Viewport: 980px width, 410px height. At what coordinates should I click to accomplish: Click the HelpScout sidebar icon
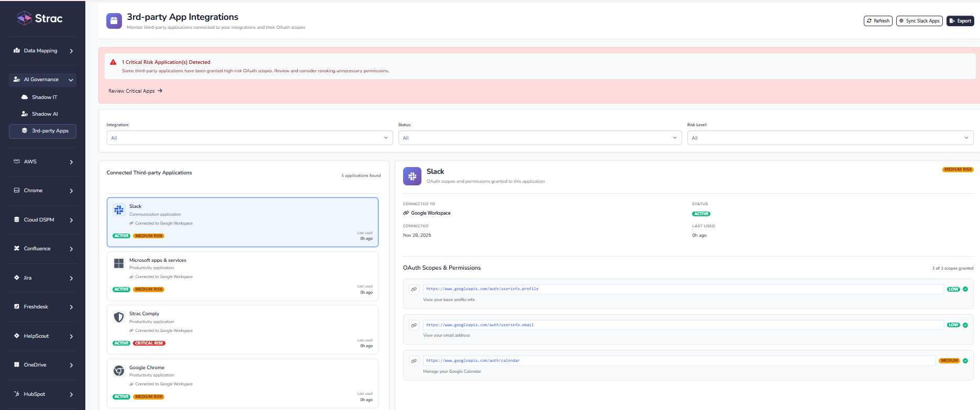[17, 336]
